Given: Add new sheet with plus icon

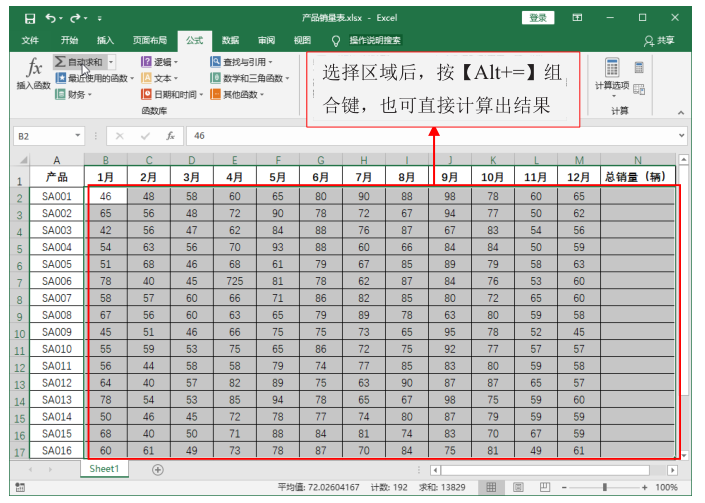Looking at the screenshot, I should [x=158, y=470].
